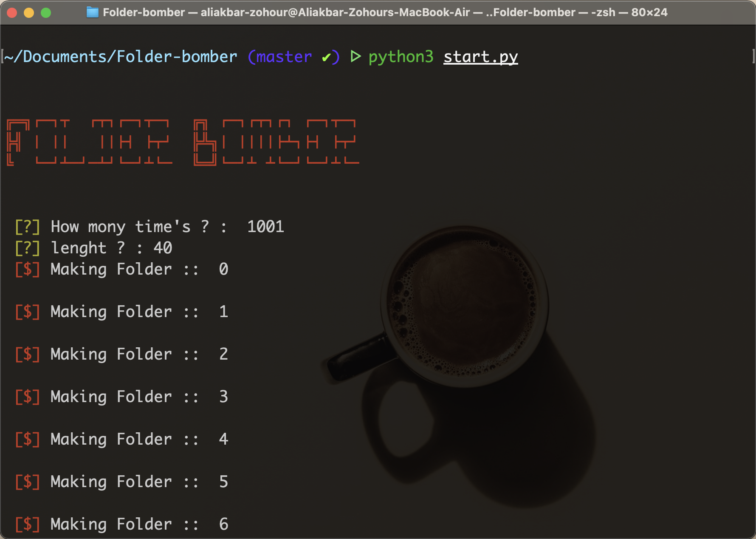756x539 pixels.
Task: Click the yellow minimize traffic light
Action: (28, 13)
